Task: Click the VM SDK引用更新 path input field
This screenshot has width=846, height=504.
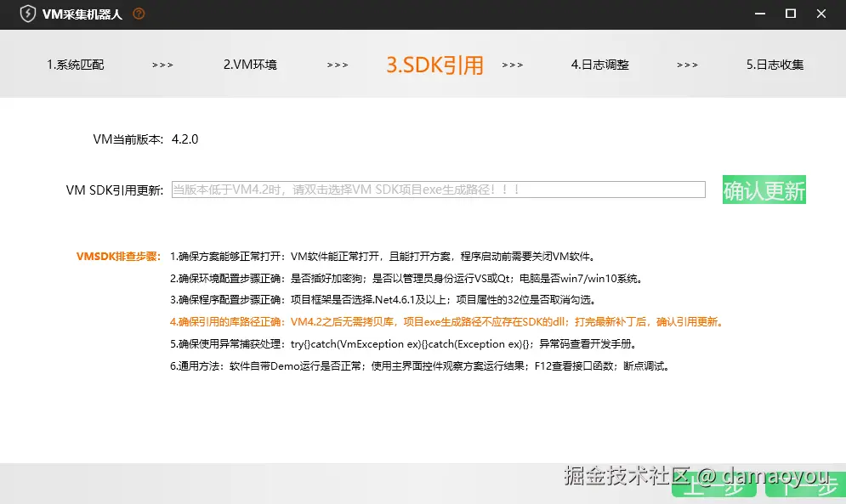Action: (438, 190)
